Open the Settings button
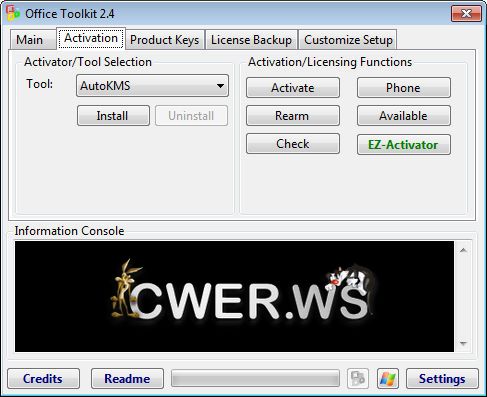 [x=442, y=379]
